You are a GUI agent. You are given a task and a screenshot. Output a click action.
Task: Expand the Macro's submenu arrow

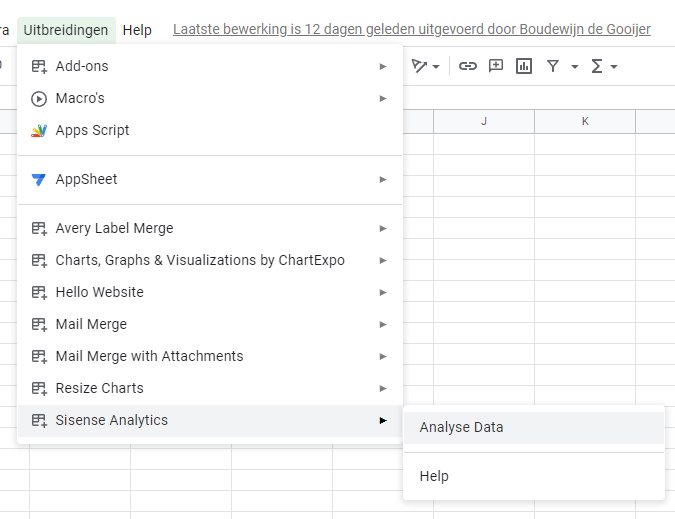point(383,99)
